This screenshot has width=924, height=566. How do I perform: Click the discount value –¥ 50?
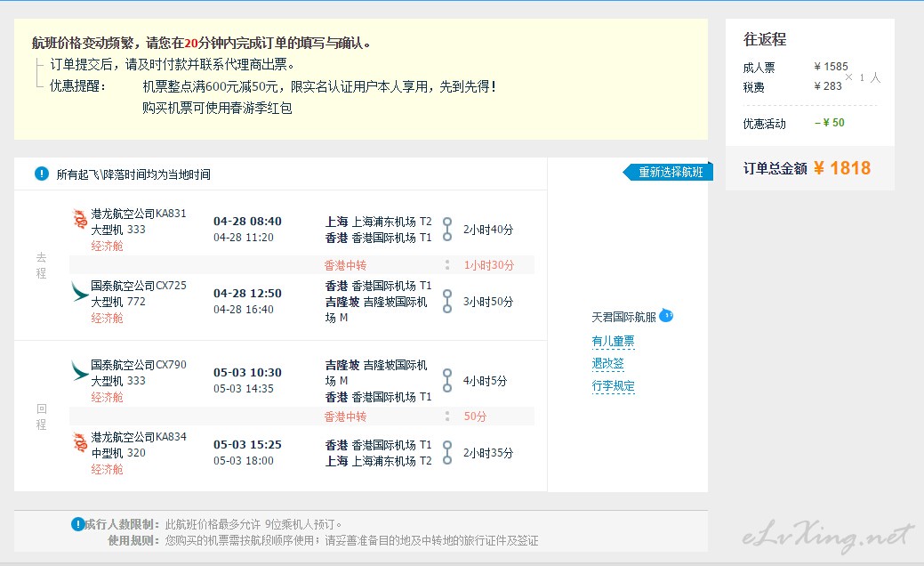click(x=829, y=123)
